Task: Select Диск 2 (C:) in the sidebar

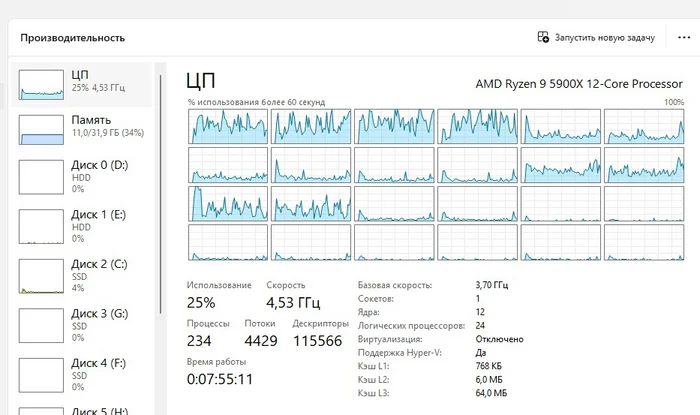Action: [81, 276]
